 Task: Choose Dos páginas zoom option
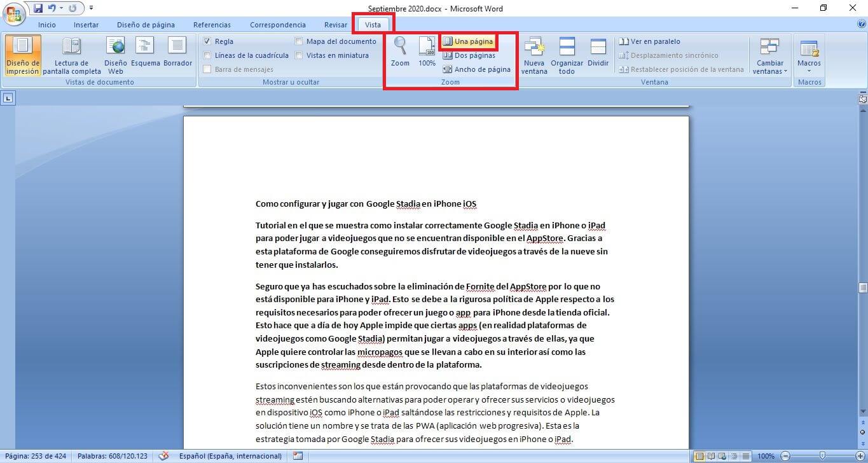tap(469, 55)
